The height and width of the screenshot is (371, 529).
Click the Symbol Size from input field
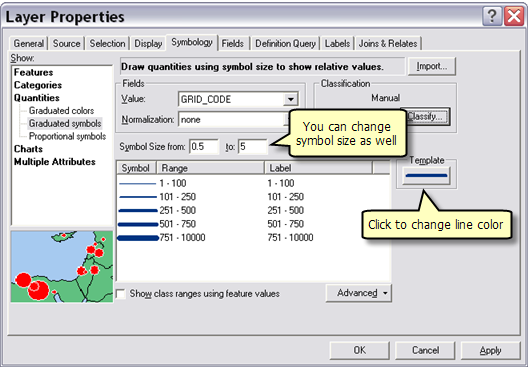pyautogui.click(x=204, y=147)
